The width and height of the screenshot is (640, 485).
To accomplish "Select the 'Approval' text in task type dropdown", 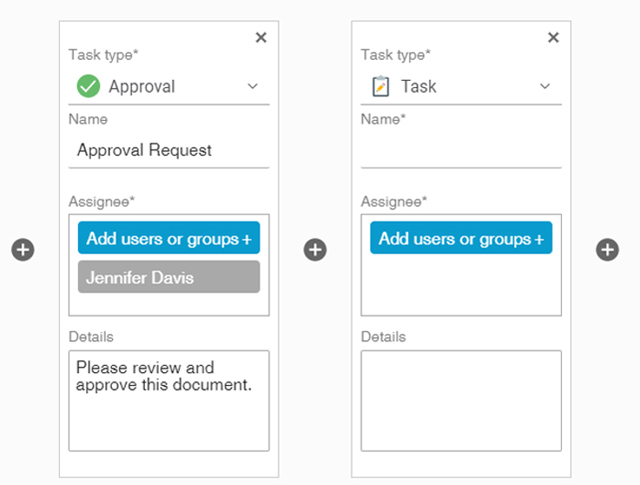I will pyautogui.click(x=142, y=87).
